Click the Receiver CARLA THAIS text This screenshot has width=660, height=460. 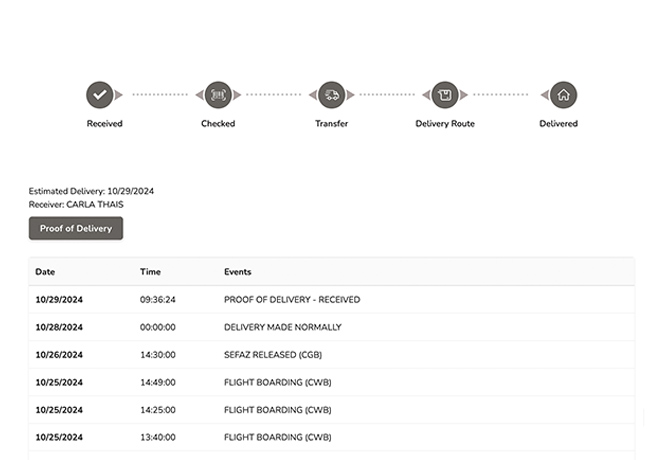pos(76,204)
